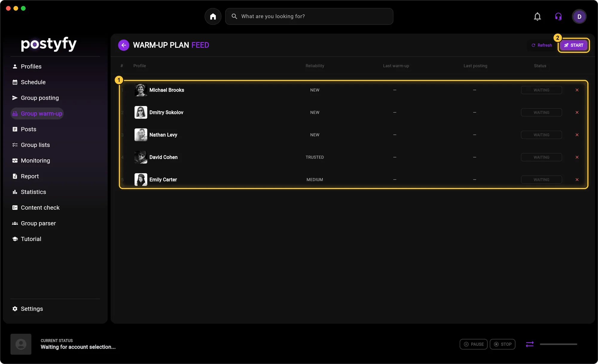The height and width of the screenshot is (364, 598).
Task: Remove Michael Brooks from the feed
Action: (x=577, y=90)
